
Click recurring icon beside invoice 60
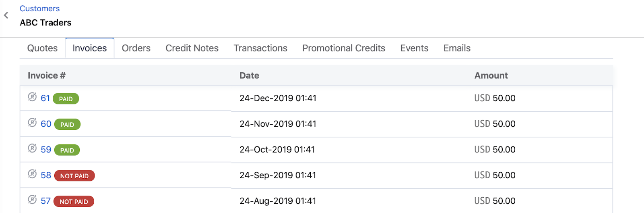(x=32, y=123)
